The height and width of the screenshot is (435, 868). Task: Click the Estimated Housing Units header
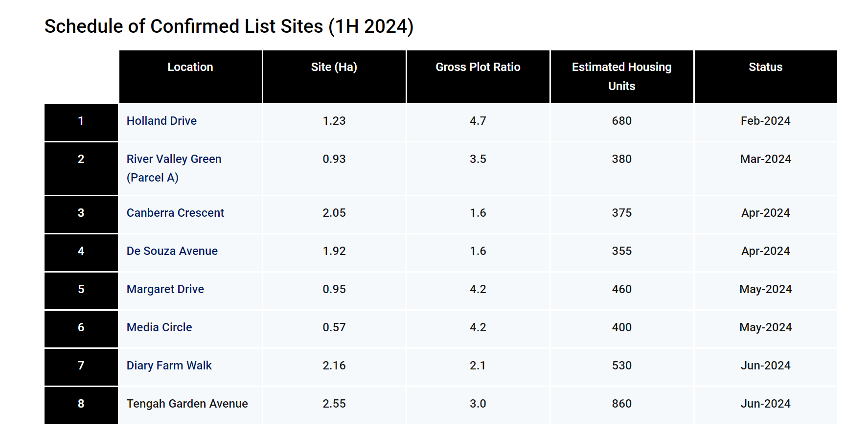pyautogui.click(x=622, y=76)
